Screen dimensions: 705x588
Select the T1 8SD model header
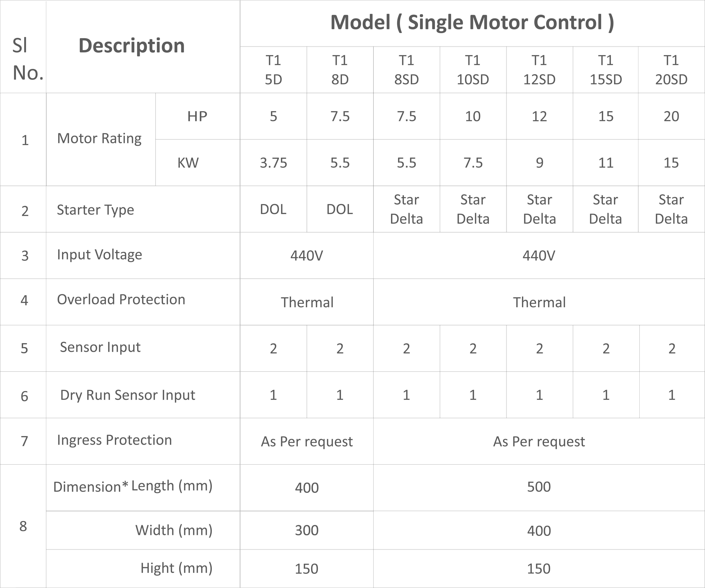[x=406, y=70]
